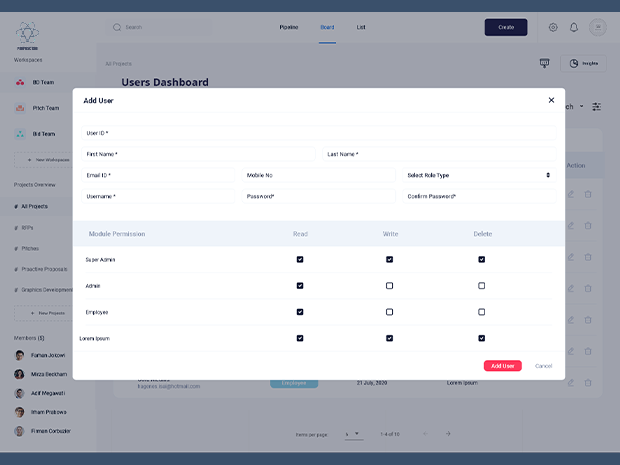Screen dimensions: 620x465
Task: Open items per page dropdown
Action: [x=354, y=434]
